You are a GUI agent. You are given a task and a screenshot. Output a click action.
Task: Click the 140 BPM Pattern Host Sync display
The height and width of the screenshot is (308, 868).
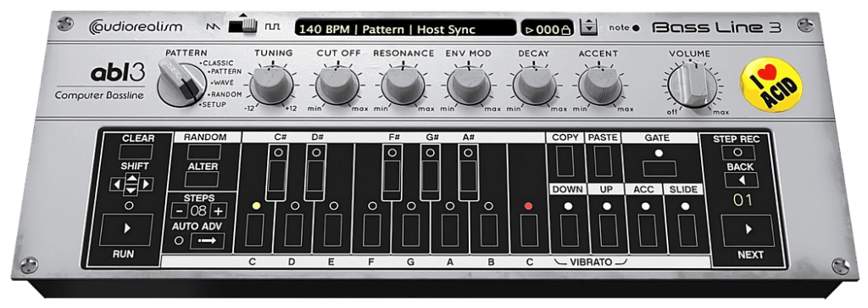pos(405,29)
